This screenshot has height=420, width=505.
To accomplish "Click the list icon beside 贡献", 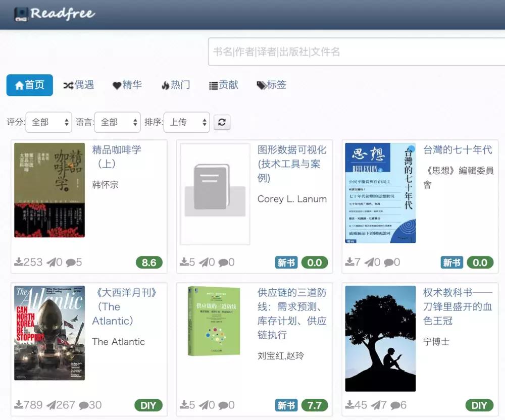I will 214,85.
